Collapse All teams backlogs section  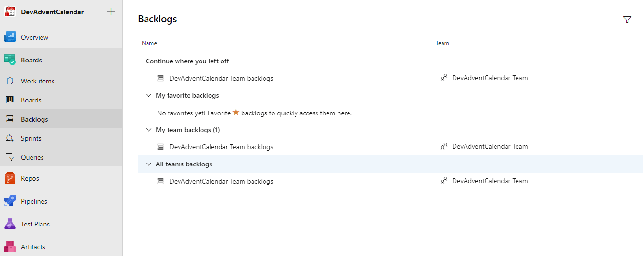tap(148, 164)
